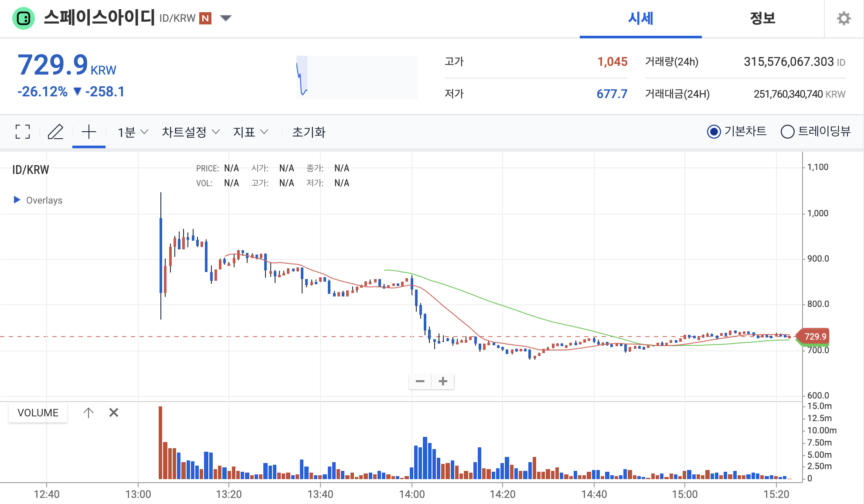Open the 지표 indicators dropdown
Screen dimensions: 864x504
coord(250,132)
